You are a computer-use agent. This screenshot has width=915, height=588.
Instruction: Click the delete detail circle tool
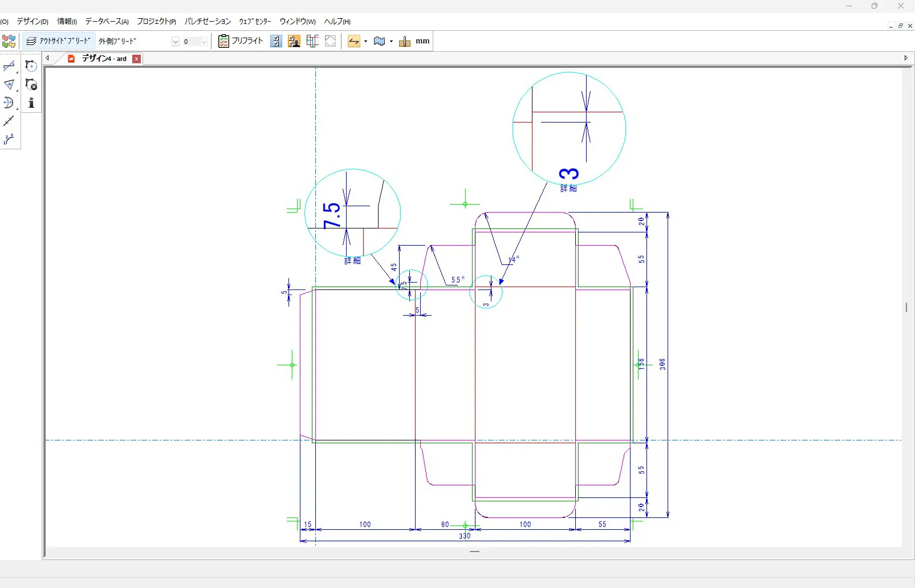[x=31, y=85]
